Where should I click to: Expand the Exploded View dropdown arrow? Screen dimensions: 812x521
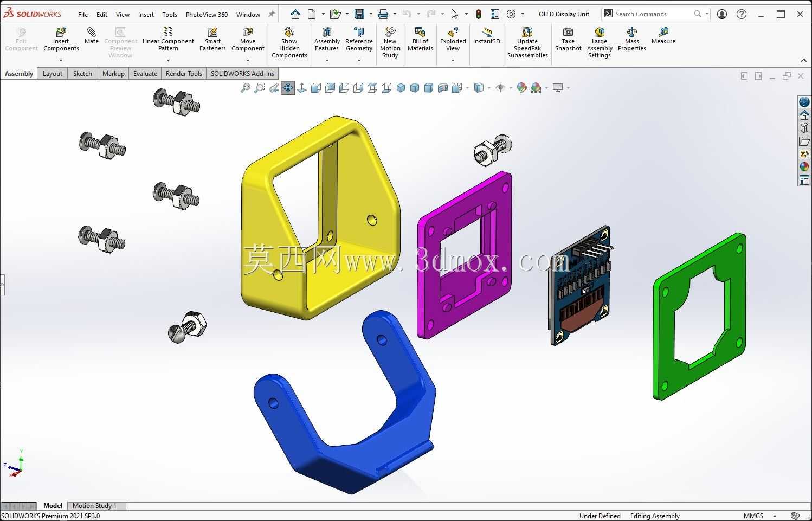click(x=453, y=60)
